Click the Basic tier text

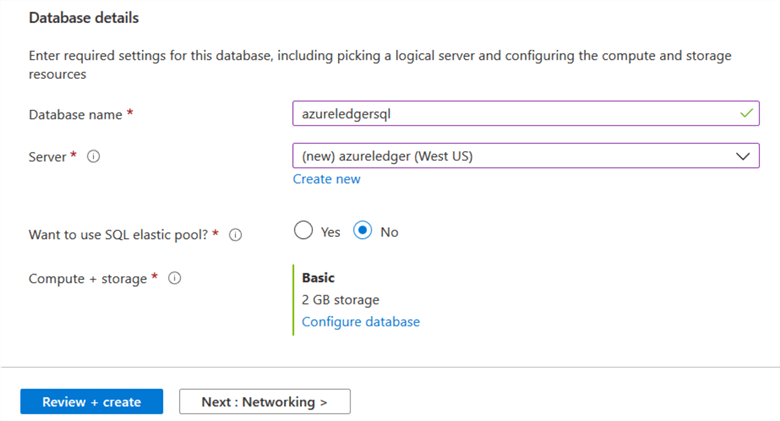[x=318, y=278]
